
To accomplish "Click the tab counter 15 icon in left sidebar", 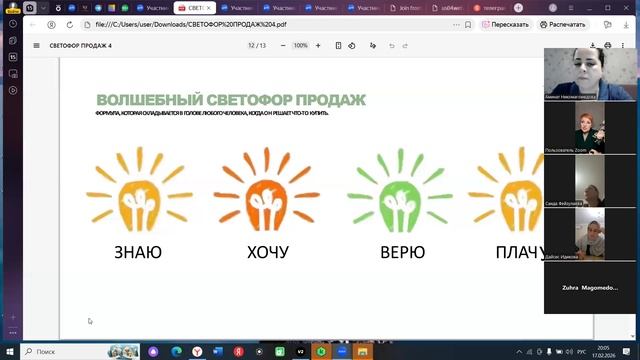I will click(x=13, y=57).
